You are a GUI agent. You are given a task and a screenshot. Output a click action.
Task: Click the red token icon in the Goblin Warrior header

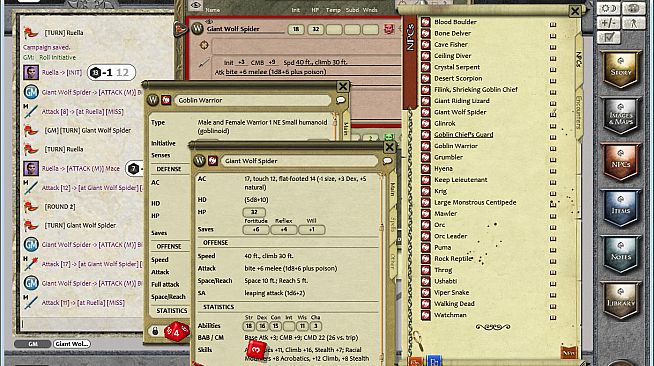[x=166, y=100]
